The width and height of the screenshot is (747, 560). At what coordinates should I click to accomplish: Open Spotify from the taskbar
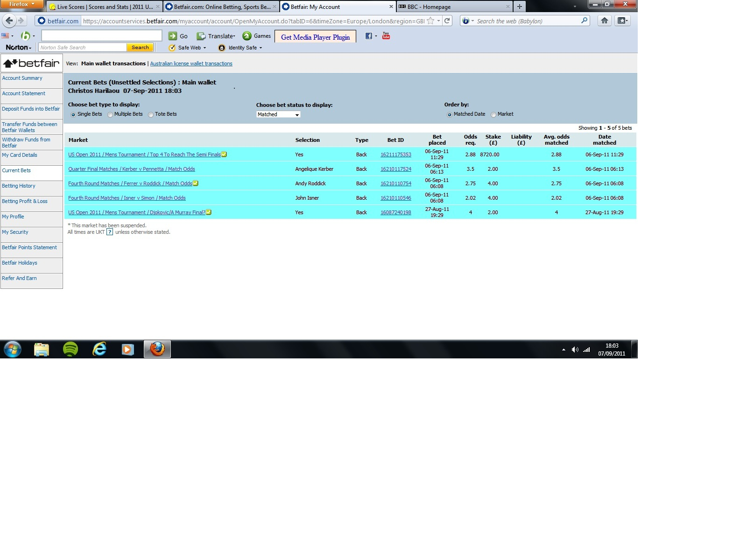(70, 349)
